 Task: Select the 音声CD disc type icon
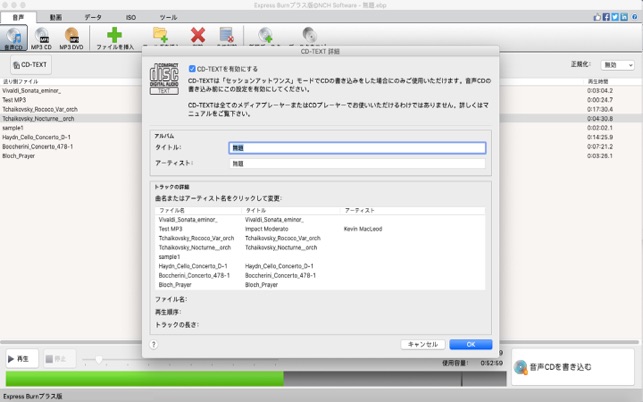[14, 38]
